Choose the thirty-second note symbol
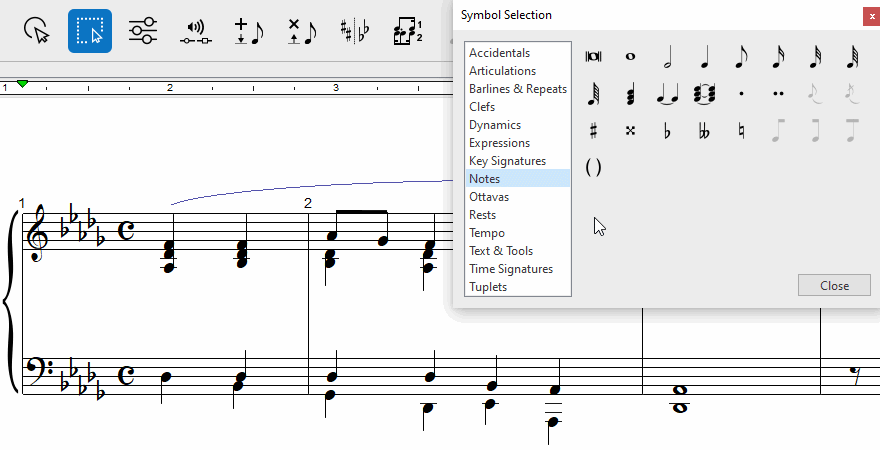Screen dimensions: 880x450 click(815, 57)
